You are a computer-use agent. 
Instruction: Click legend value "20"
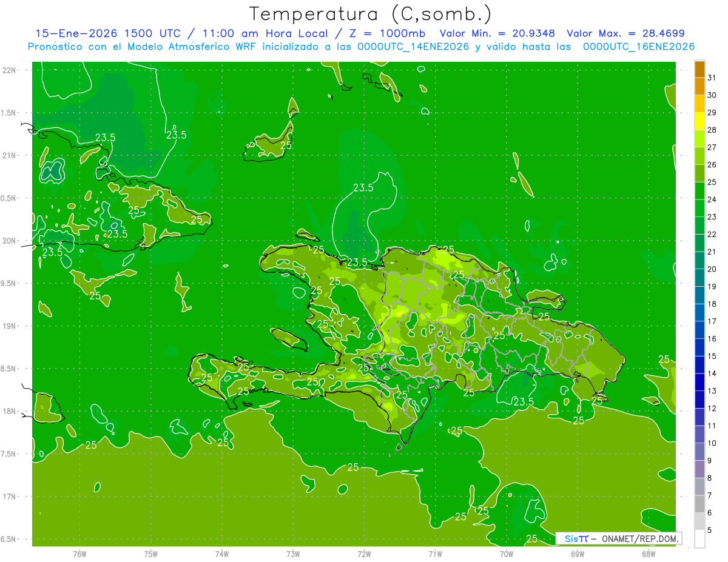pyautogui.click(x=712, y=269)
